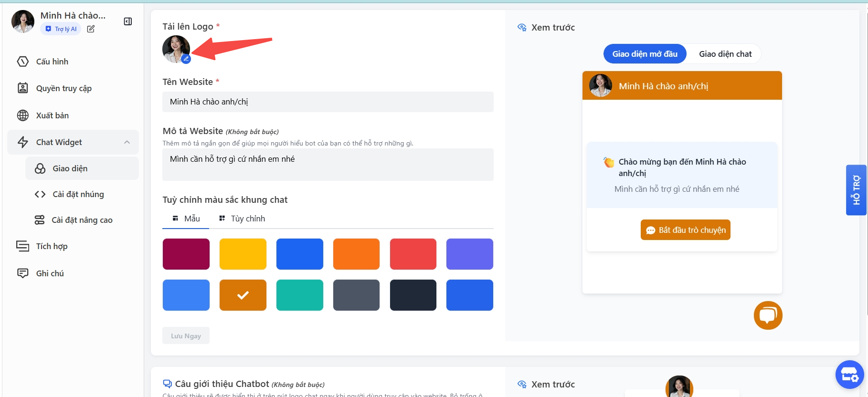Open Quyền truy cập in sidebar
This screenshot has height=397, width=868.
[x=64, y=88]
